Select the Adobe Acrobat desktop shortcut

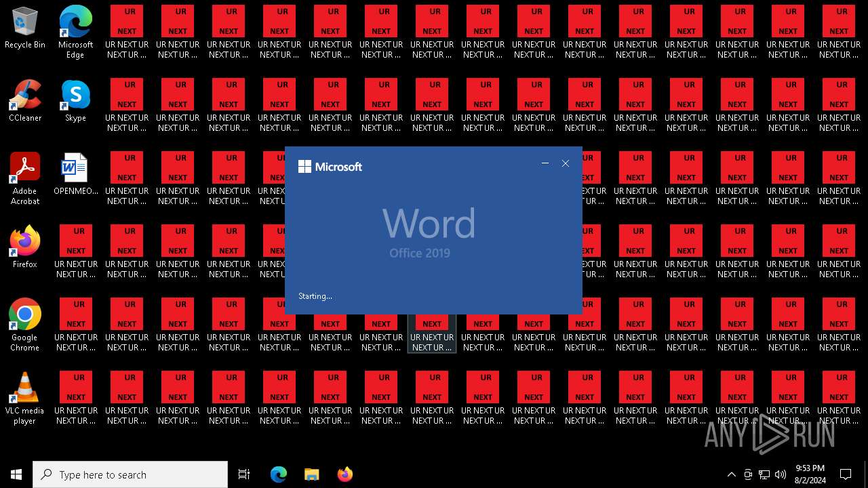25,179
